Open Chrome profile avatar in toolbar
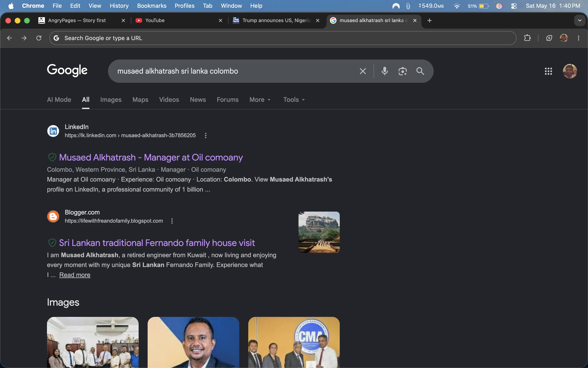The height and width of the screenshot is (368, 588). click(564, 38)
